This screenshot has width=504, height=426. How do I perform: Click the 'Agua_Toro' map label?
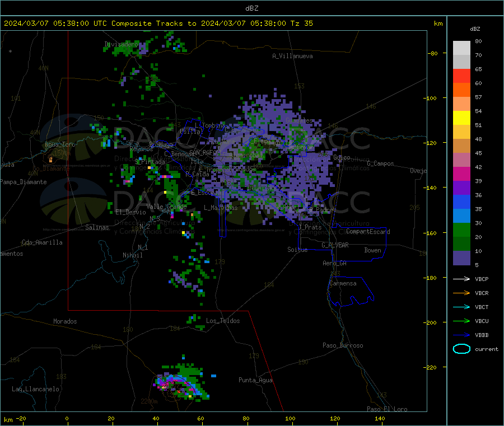point(60,144)
